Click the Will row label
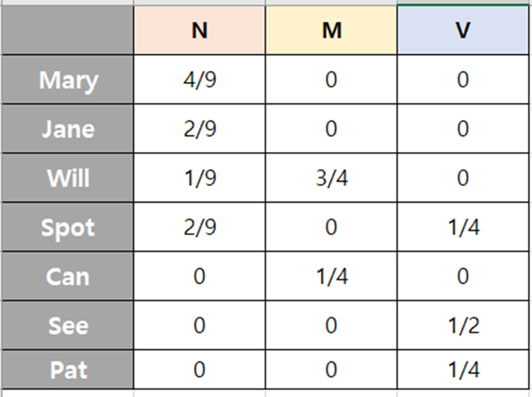 pyautogui.click(x=68, y=179)
